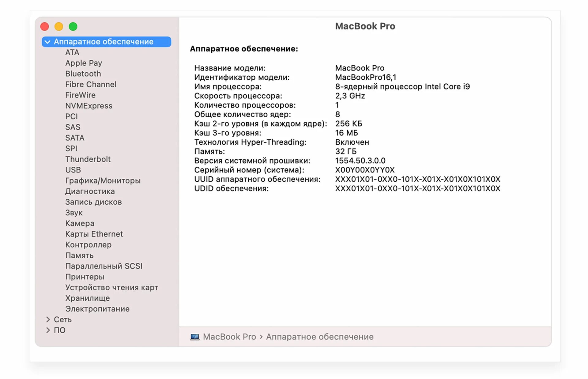This screenshot has height=379, width=588.
Task: Click MacBook Pro in the bottom path bar
Action: (229, 337)
